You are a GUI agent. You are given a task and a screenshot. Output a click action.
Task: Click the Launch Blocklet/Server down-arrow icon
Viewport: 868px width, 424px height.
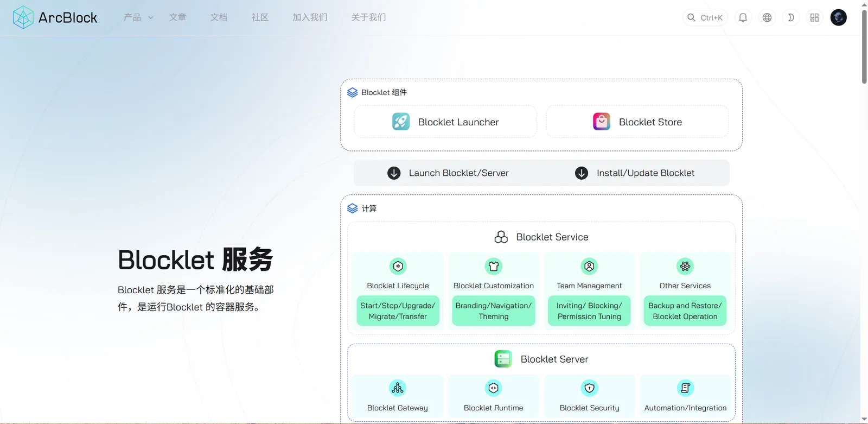click(x=394, y=173)
